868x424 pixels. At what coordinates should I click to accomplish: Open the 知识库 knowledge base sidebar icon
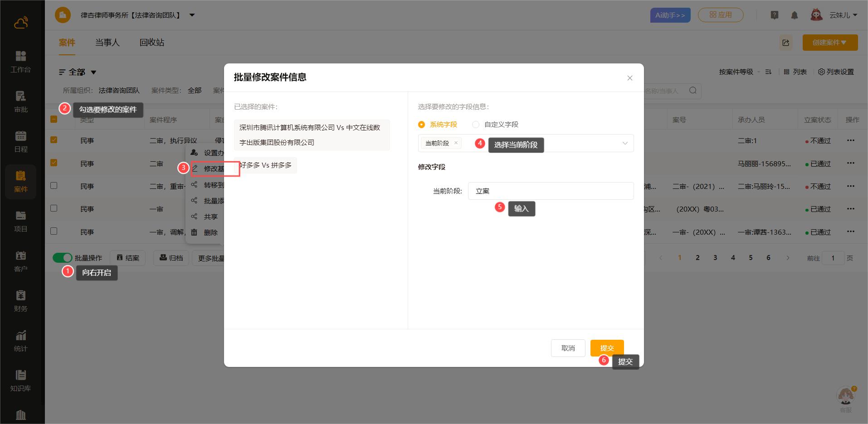point(20,381)
